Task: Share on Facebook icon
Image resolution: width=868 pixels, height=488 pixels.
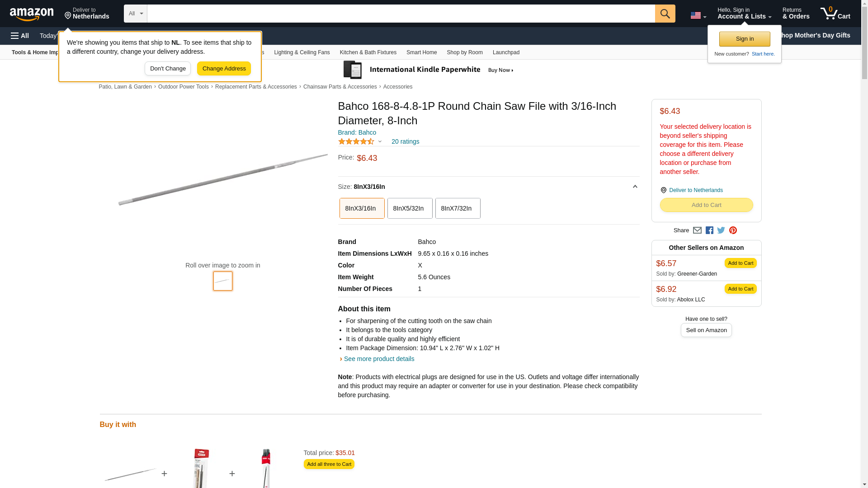Action: click(709, 230)
